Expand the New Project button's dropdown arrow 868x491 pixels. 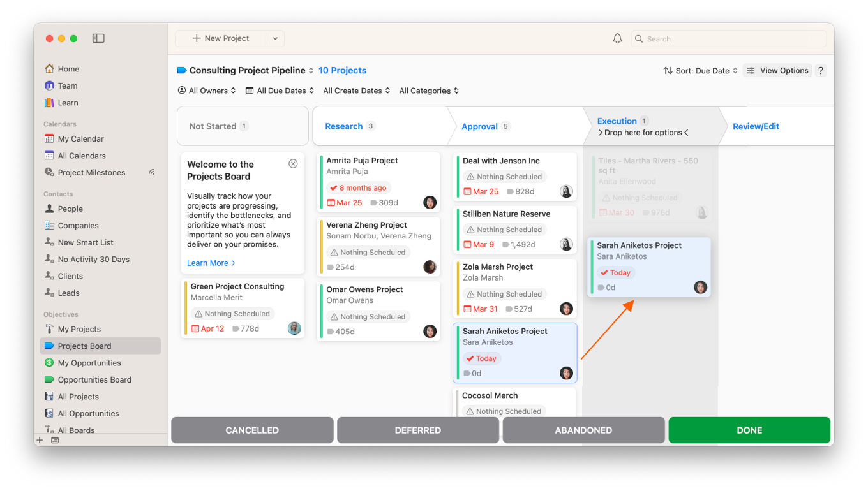[275, 38]
